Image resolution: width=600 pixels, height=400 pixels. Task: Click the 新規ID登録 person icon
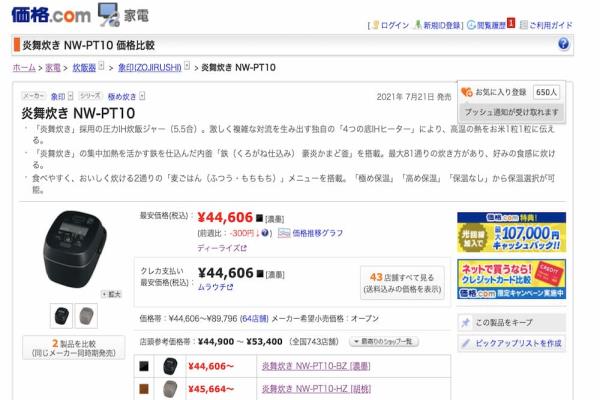418,25
